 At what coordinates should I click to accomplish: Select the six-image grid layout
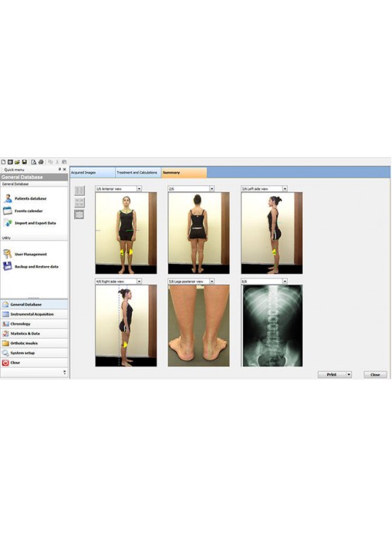[79, 214]
